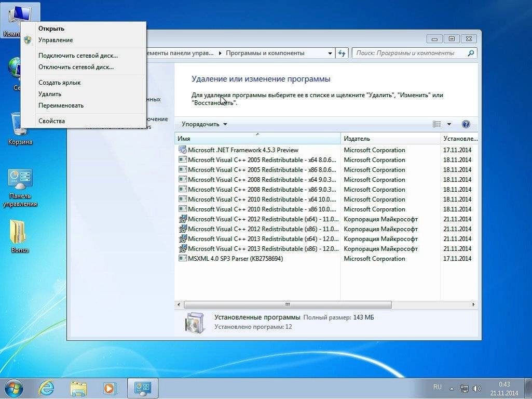Select the Bonus folder icon

pos(20,236)
